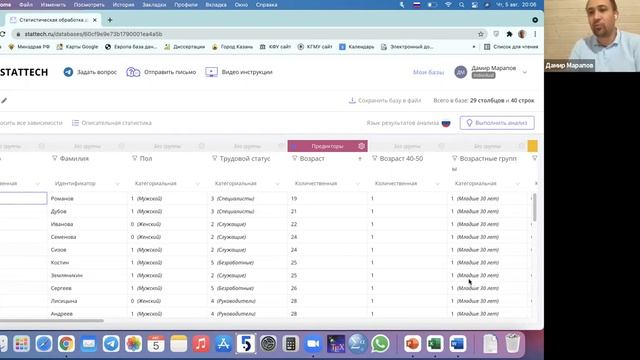This screenshot has width=640, height=360.
Task: Open Пол type dropdown Категориальная
Action: [167, 184]
